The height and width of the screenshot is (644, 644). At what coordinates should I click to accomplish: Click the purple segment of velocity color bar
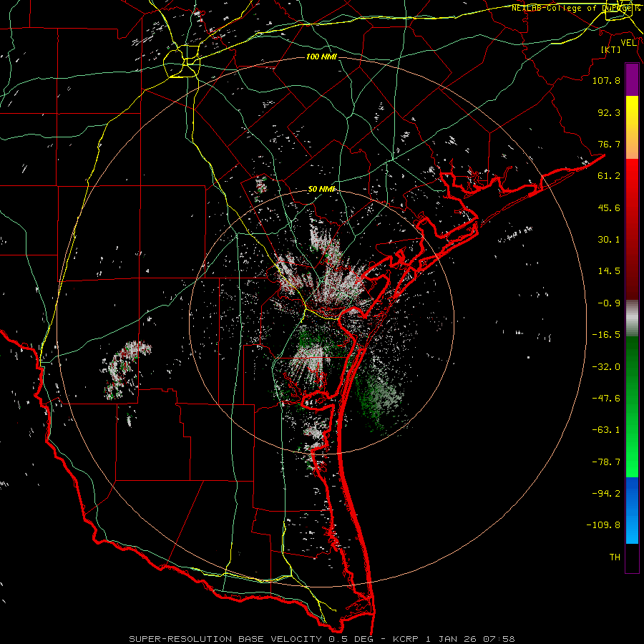632,79
